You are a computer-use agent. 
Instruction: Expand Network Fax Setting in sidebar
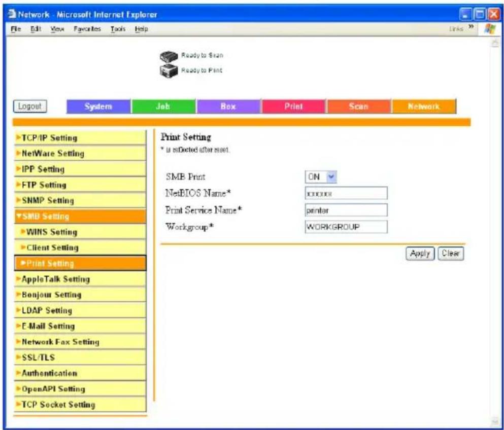(80, 342)
